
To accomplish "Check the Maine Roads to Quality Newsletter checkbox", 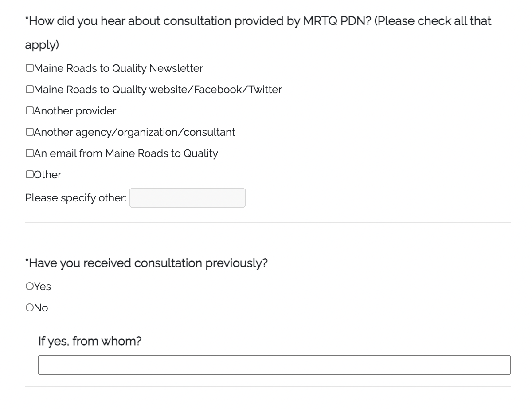I will [x=29, y=68].
